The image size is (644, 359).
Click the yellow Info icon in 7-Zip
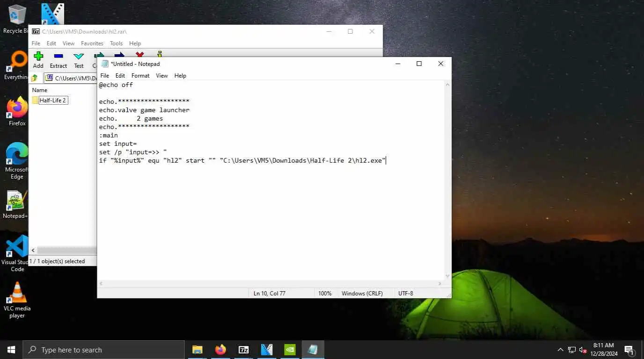pos(160,54)
